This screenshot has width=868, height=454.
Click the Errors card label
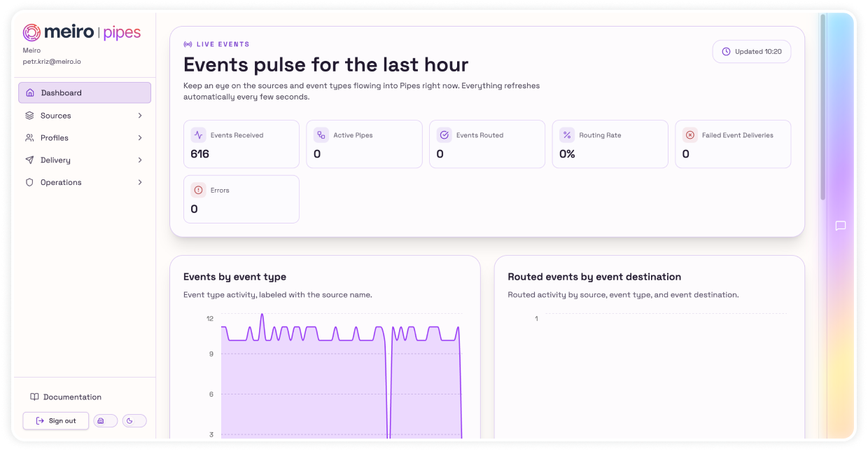pyautogui.click(x=220, y=190)
